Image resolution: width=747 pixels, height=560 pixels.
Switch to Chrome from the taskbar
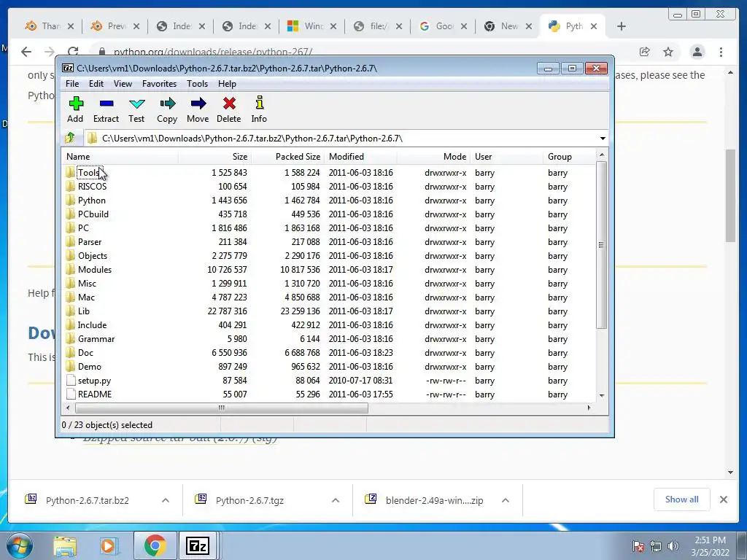pyautogui.click(x=155, y=545)
